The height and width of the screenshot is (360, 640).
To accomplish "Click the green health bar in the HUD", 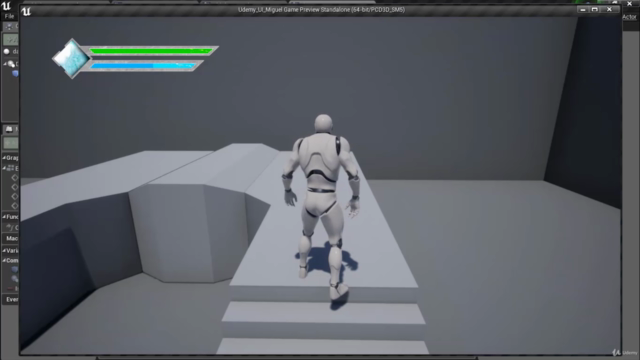I will tap(151, 51).
